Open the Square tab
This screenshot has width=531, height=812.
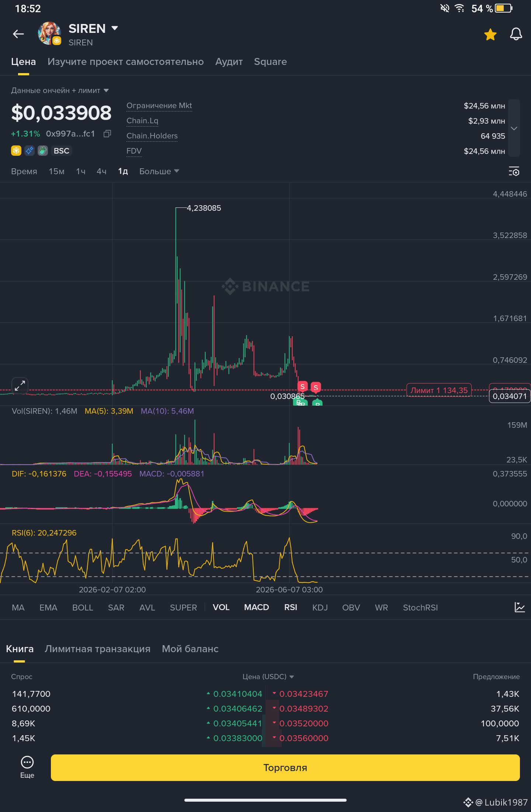270,62
